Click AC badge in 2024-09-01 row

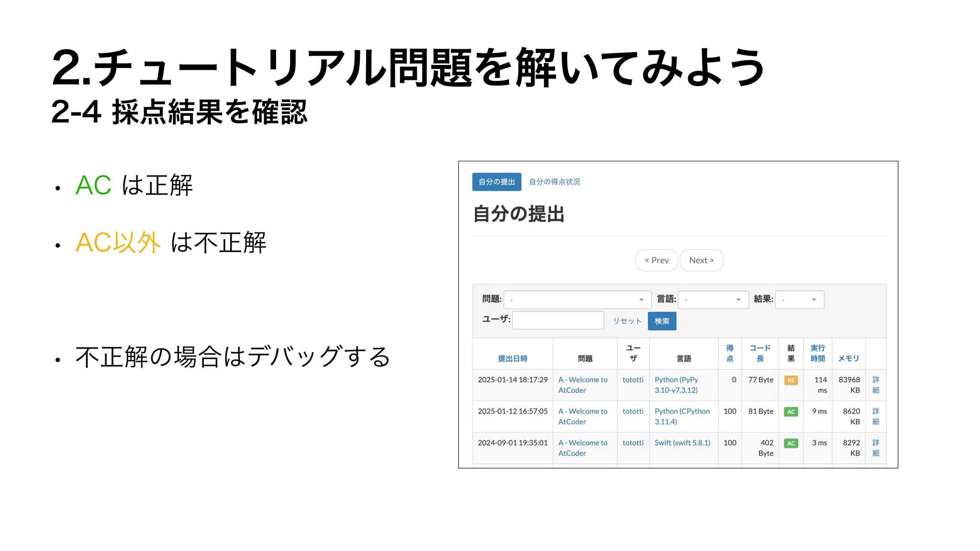(791, 443)
